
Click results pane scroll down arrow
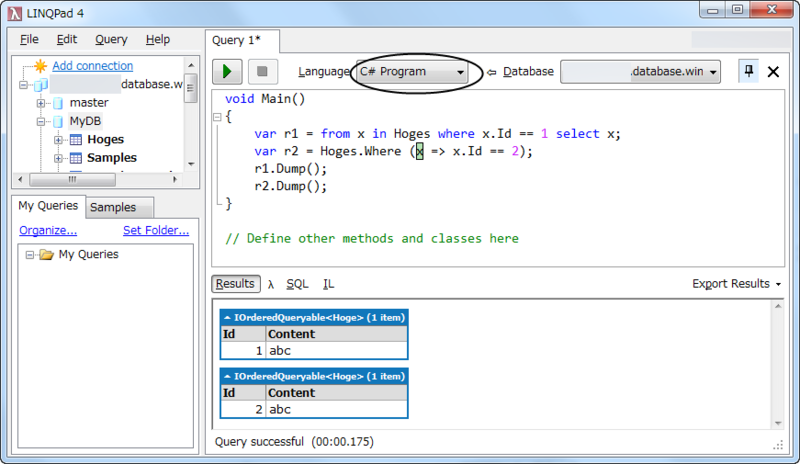coord(778,423)
